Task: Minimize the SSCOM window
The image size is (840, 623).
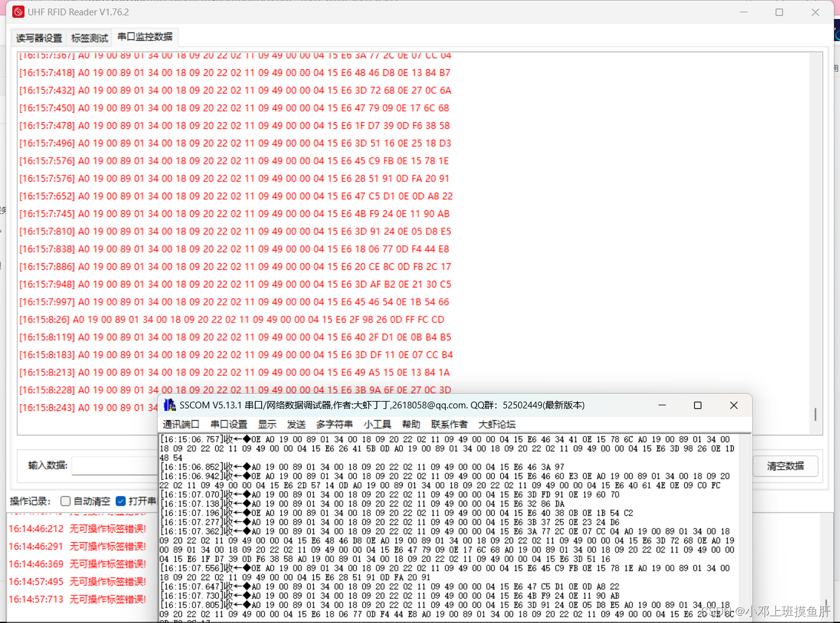Action: (x=662, y=405)
